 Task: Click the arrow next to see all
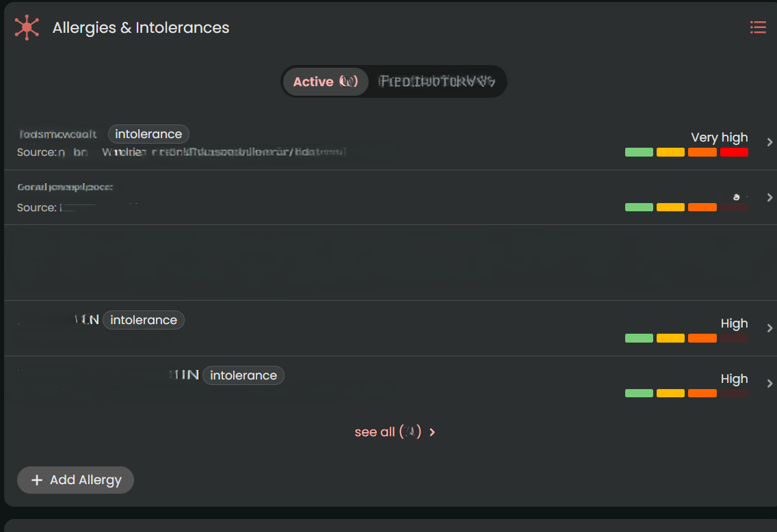click(x=432, y=432)
